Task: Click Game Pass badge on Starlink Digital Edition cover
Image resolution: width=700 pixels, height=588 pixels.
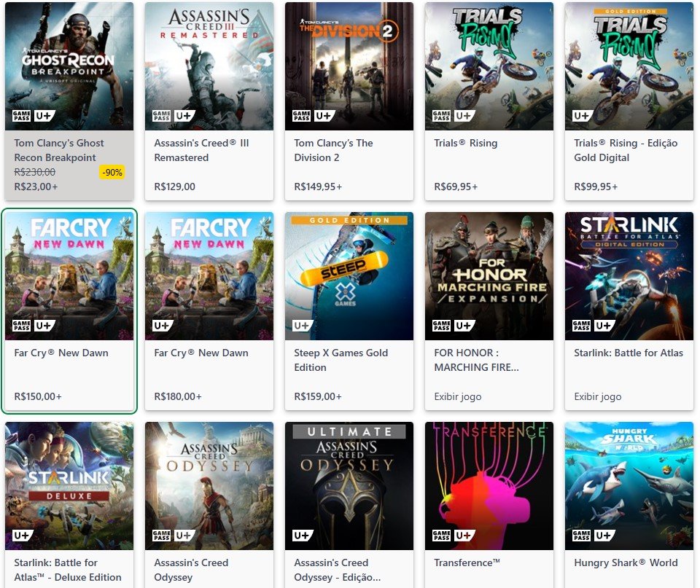Action: [x=582, y=326]
